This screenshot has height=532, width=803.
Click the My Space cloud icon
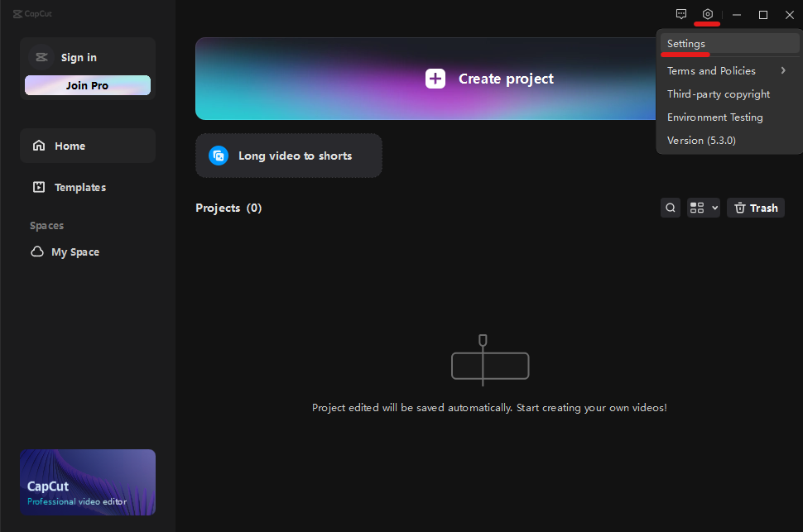point(37,252)
